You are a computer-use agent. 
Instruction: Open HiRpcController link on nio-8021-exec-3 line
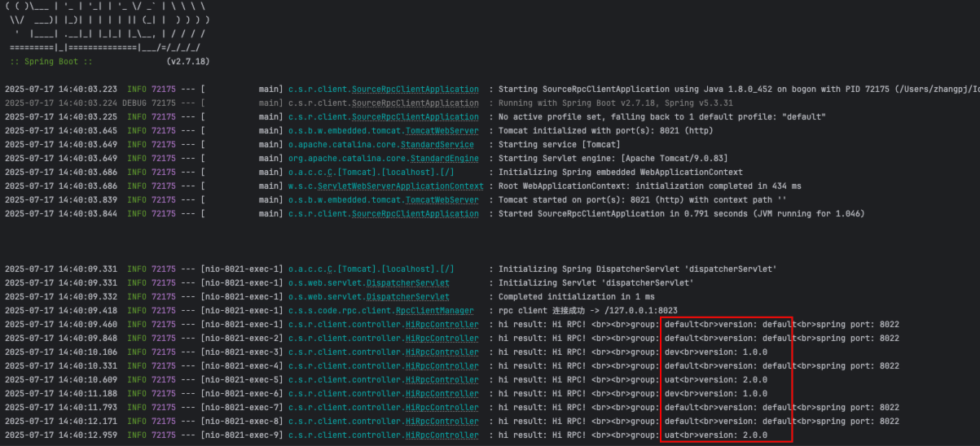coord(442,352)
